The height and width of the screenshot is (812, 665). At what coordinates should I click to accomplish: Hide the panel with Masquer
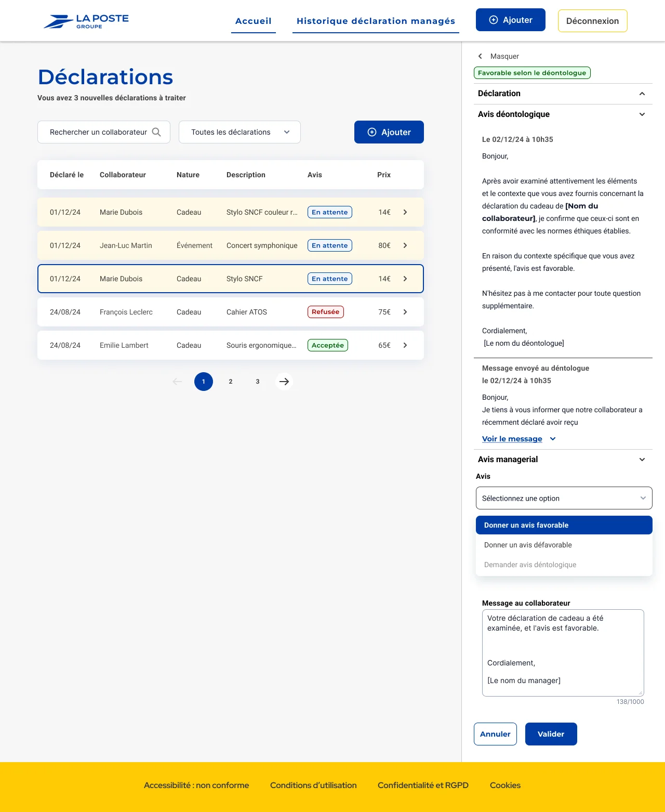tap(504, 56)
